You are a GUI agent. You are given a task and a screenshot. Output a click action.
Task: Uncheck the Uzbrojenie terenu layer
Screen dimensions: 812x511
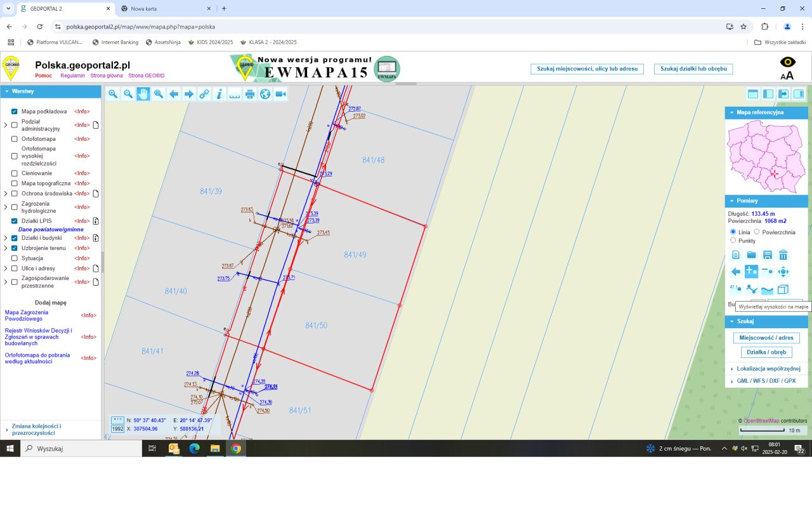tap(15, 248)
